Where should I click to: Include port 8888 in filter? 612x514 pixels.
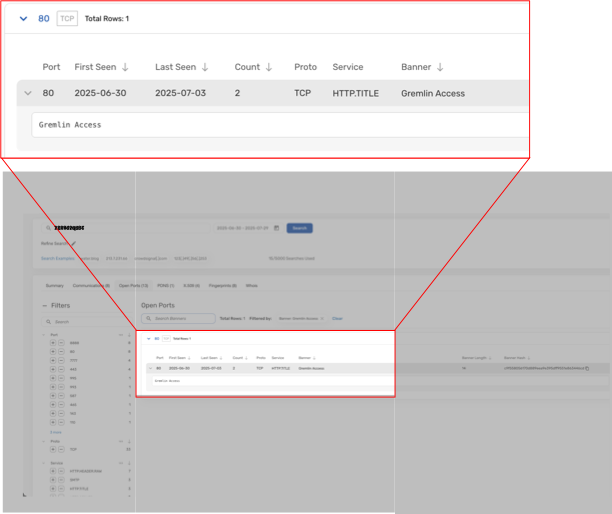(53, 343)
